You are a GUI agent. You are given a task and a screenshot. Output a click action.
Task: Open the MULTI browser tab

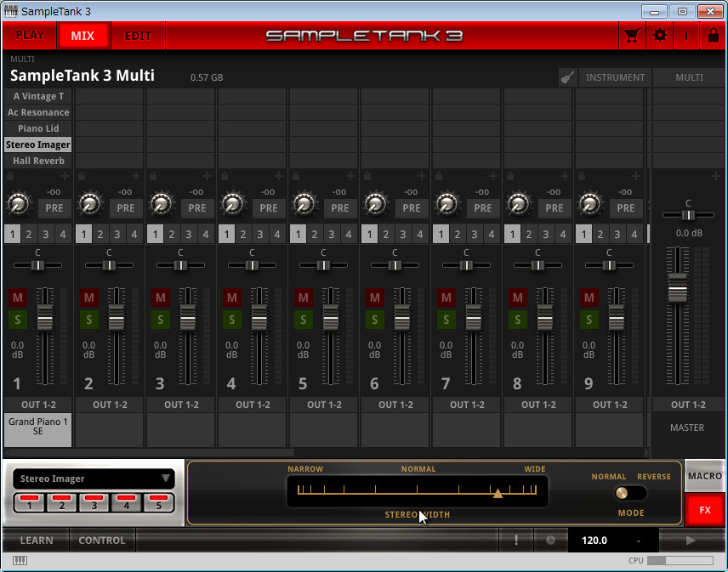(689, 77)
